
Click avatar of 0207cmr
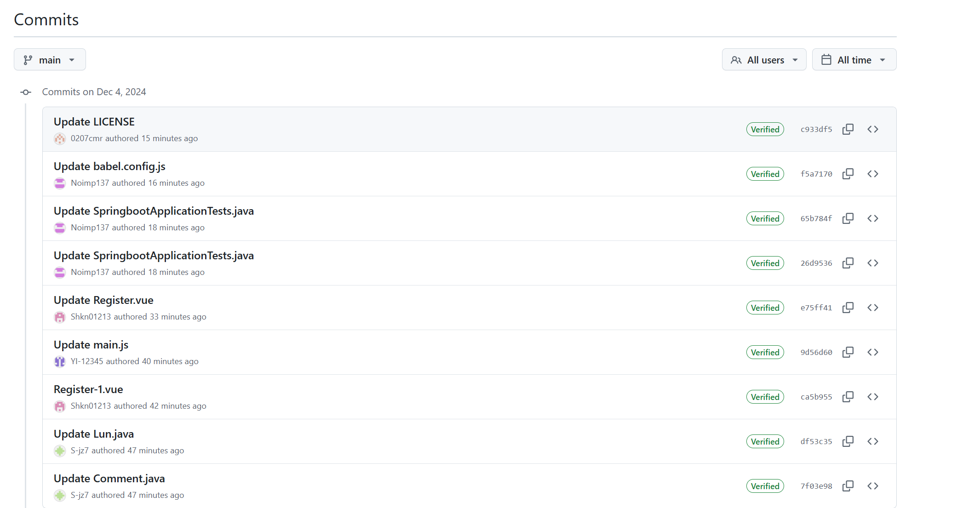point(60,138)
